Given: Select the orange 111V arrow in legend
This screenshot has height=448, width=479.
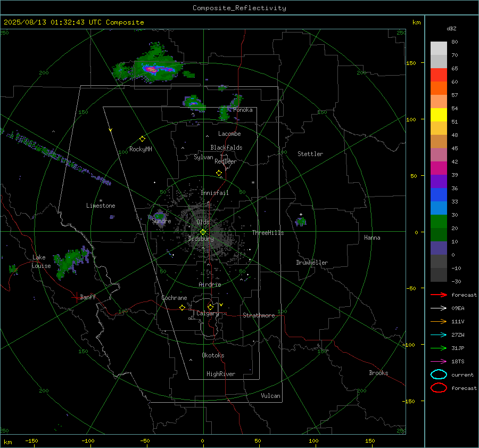Looking at the screenshot, I should [439, 321].
